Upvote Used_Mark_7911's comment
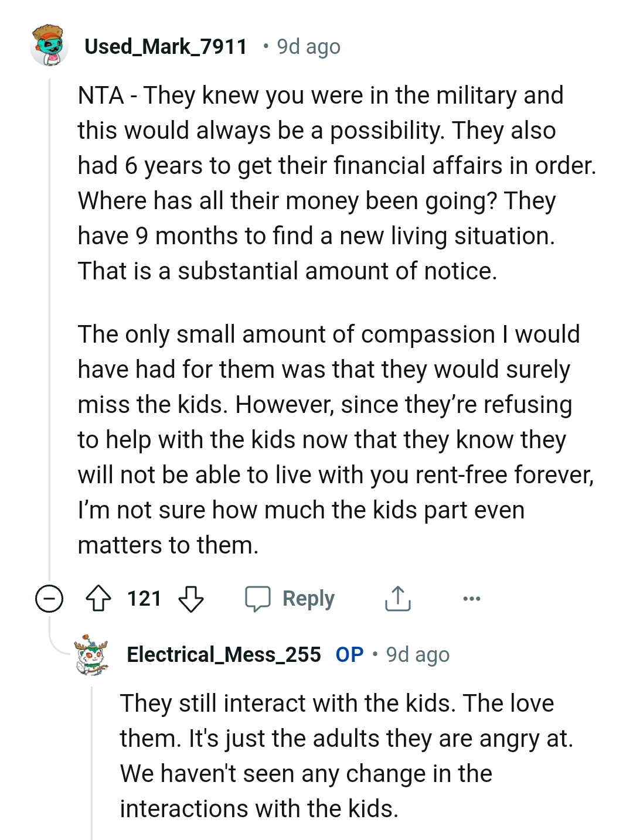Screen dimensions: 633x840 click(98, 599)
